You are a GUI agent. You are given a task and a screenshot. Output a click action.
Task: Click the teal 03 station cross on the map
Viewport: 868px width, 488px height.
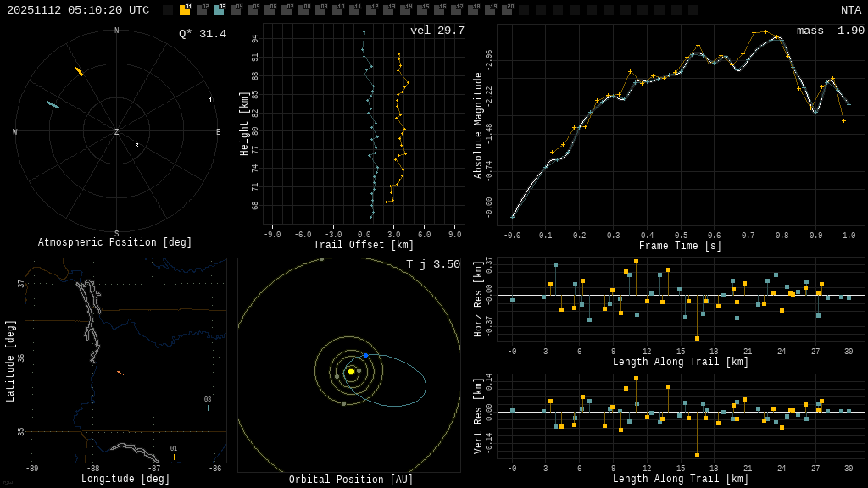click(x=208, y=408)
